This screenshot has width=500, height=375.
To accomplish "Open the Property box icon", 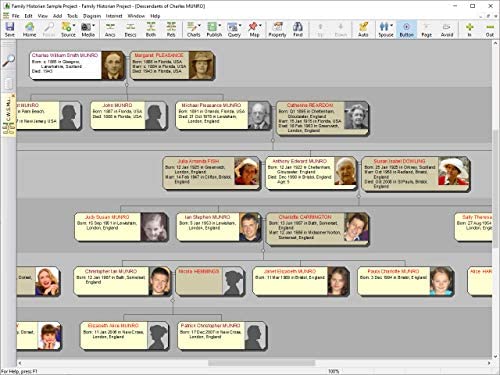I will click(x=277, y=29).
